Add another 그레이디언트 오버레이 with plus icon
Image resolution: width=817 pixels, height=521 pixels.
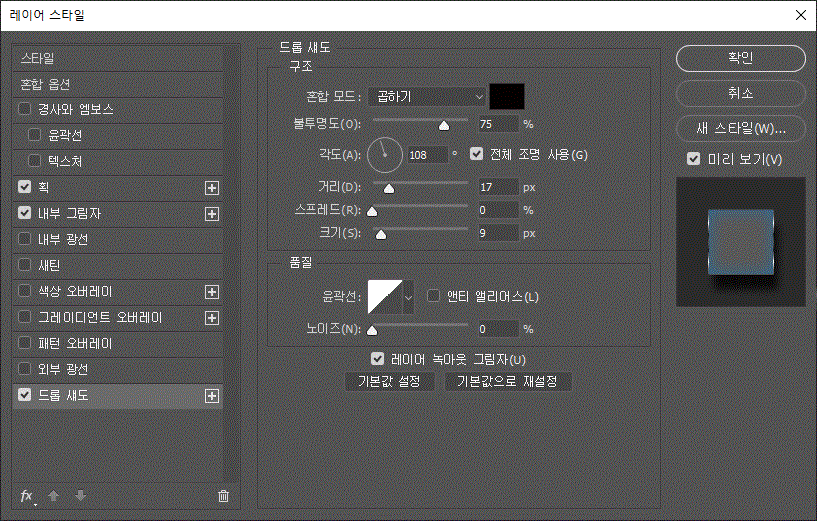212,318
